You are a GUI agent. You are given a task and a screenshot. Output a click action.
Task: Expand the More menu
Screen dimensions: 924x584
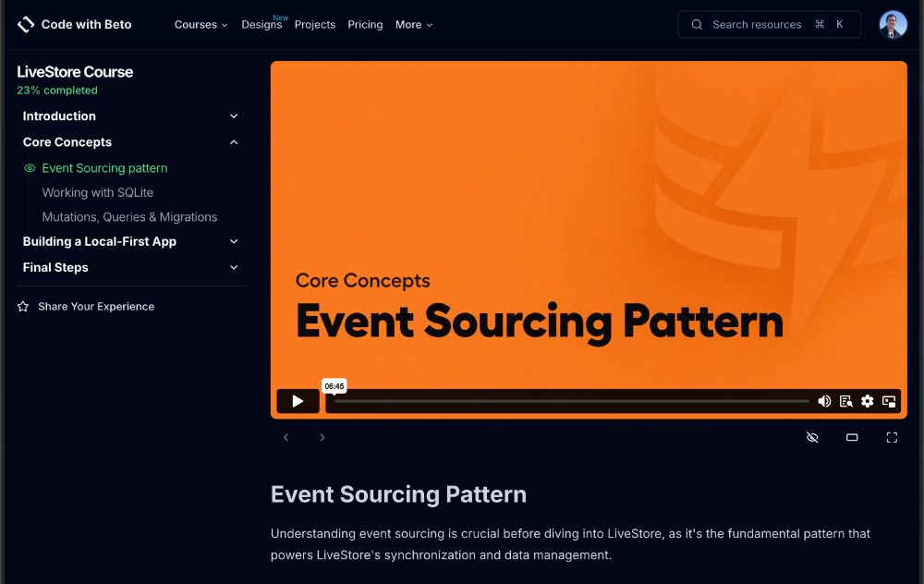(x=414, y=25)
